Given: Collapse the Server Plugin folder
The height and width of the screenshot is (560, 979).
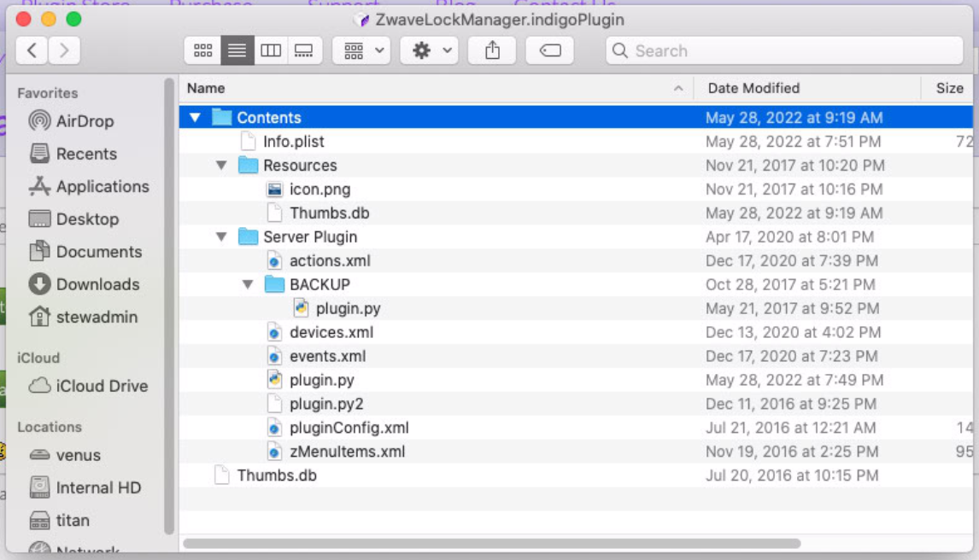Looking at the screenshot, I should click(x=221, y=237).
